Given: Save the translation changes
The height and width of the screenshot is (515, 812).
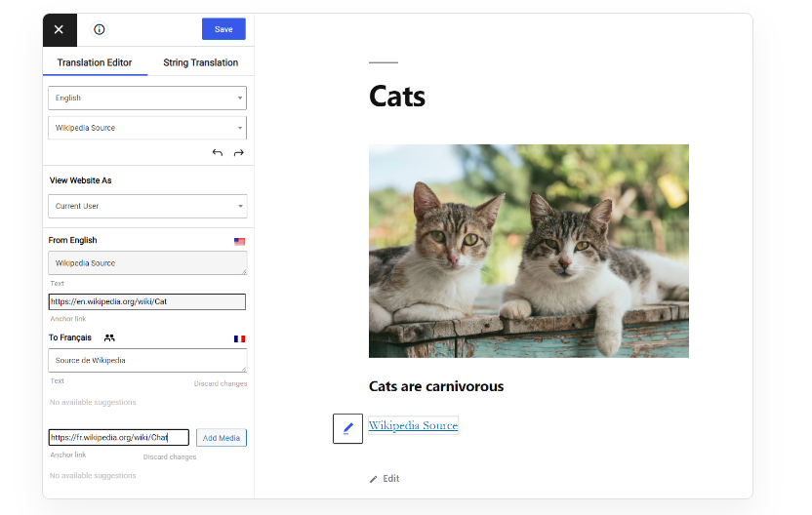Looking at the screenshot, I should point(223,29).
